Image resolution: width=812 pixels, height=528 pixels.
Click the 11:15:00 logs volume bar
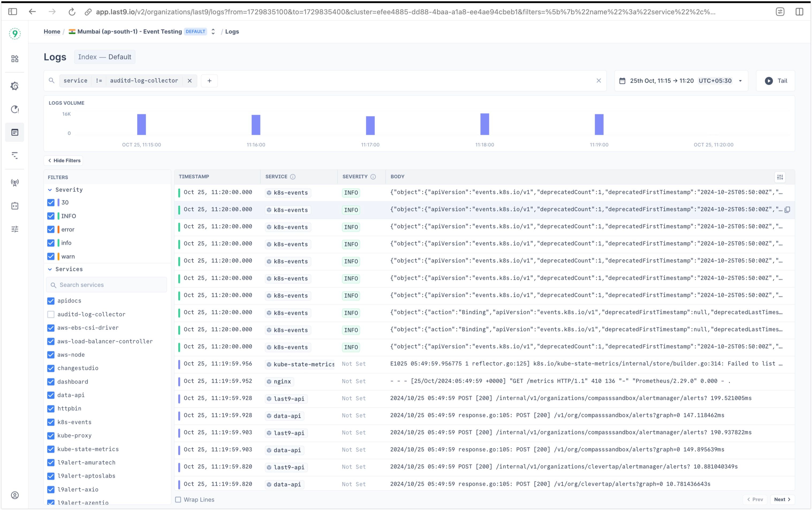tap(142, 124)
